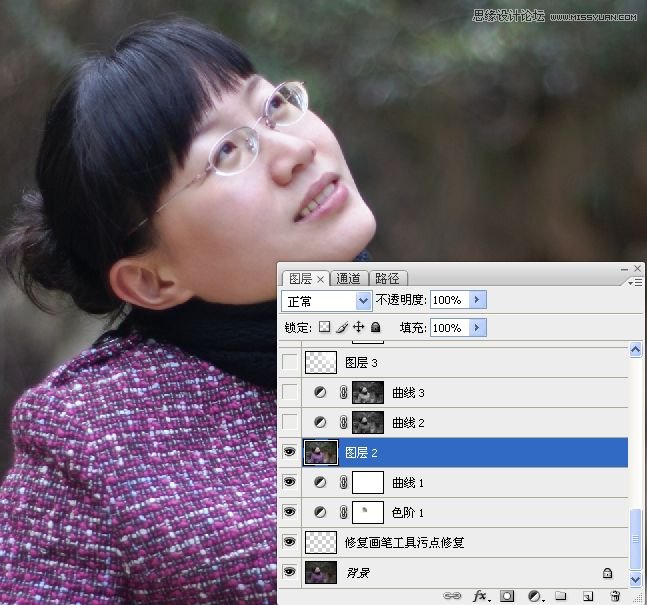Screen dimensions: 647x605
Task: Open the layers panel flyout menu
Action: tap(635, 282)
